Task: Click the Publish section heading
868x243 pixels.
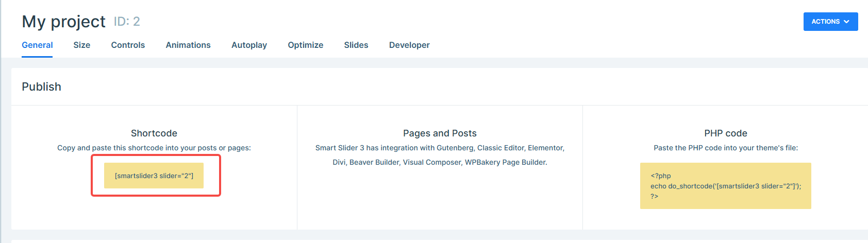Action: [x=41, y=86]
